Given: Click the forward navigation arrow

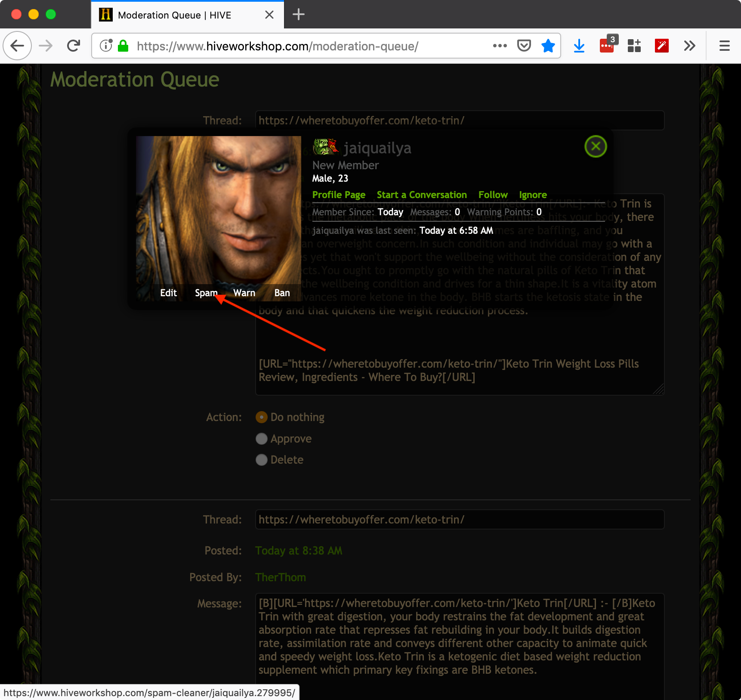Looking at the screenshot, I should click(x=46, y=46).
